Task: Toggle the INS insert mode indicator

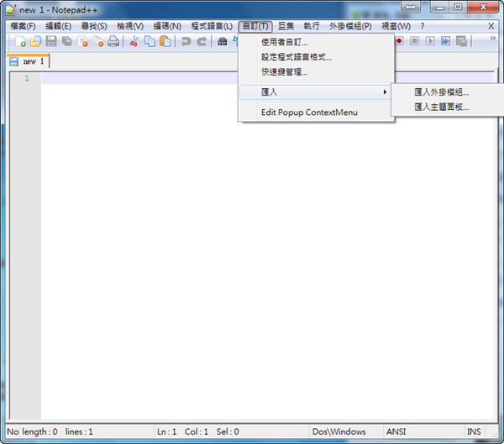Action: [474, 431]
